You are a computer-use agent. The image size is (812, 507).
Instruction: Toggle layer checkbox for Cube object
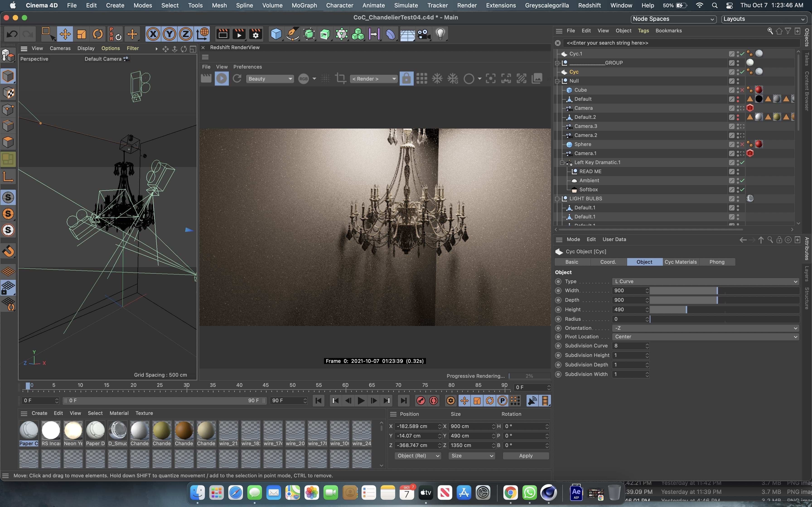(732, 90)
